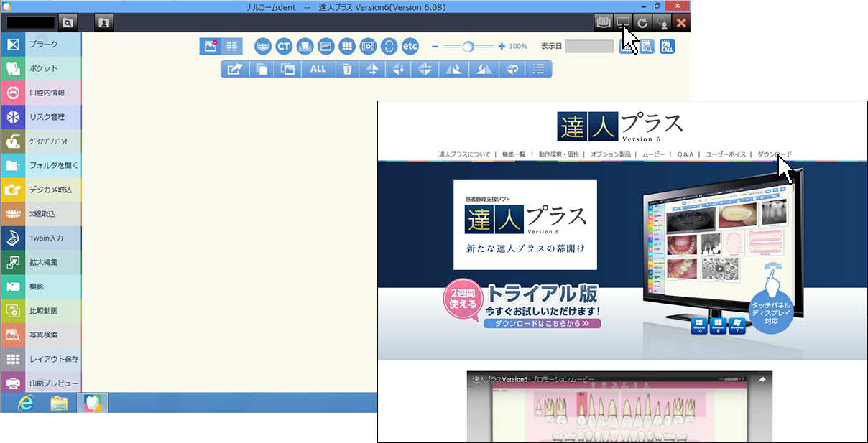
Task: Open X線取込 from the sidebar
Action: (x=41, y=214)
